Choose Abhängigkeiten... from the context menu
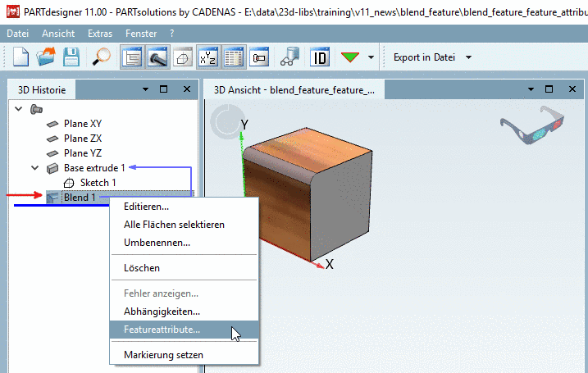The height and width of the screenshot is (373, 588). [x=185, y=312]
